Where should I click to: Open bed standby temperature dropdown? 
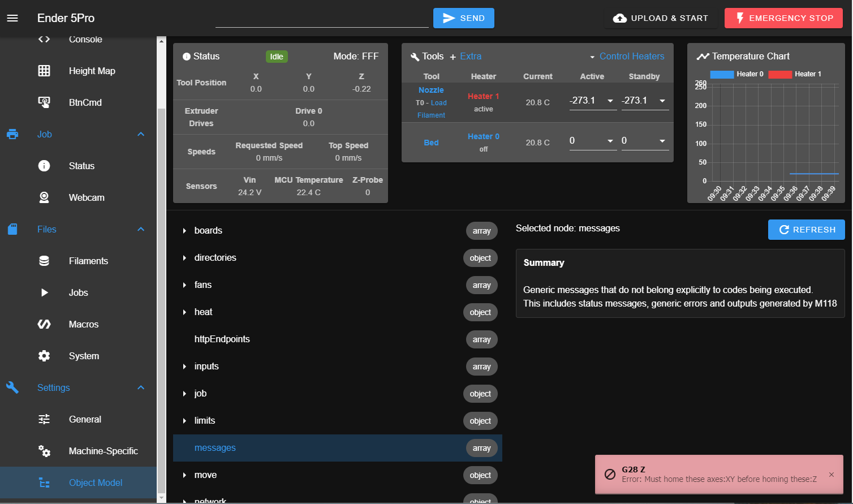(x=662, y=141)
